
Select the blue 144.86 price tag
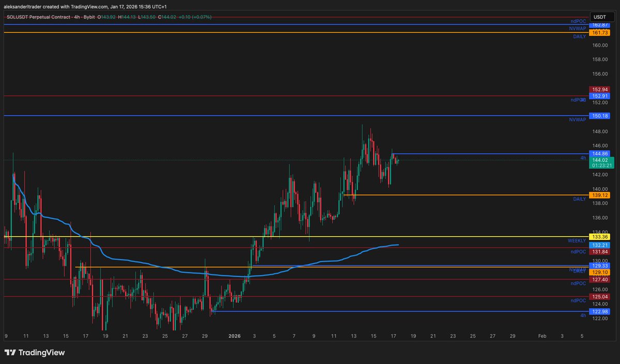tap(600, 154)
